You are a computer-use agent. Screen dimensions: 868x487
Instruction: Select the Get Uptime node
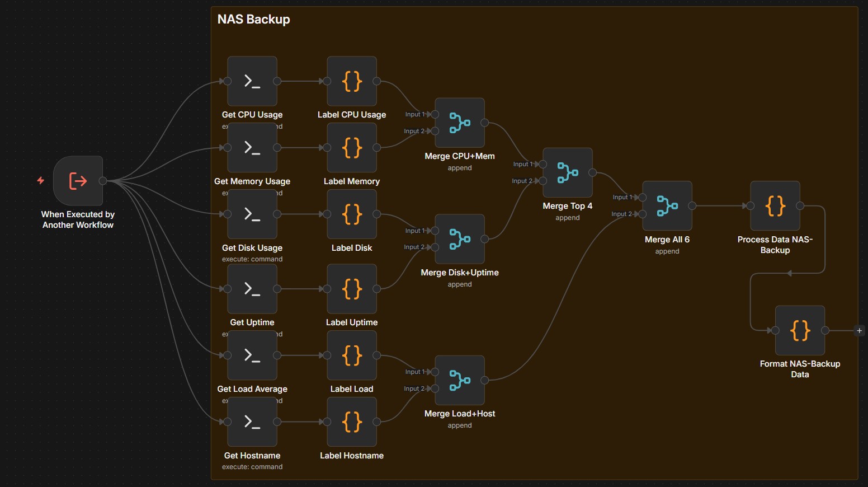[x=252, y=289]
